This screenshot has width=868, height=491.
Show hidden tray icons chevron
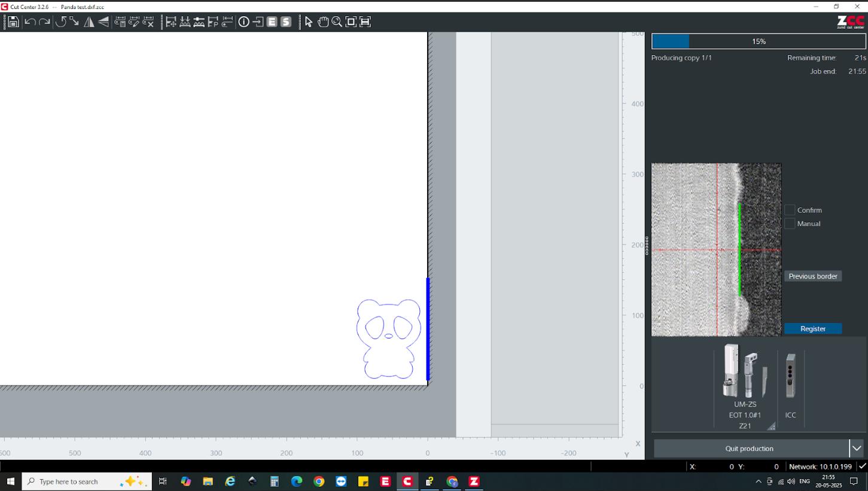759,481
